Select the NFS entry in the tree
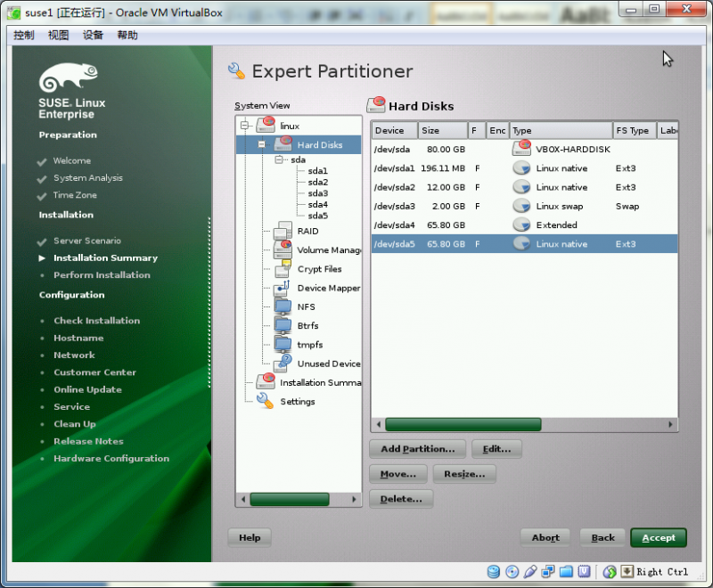Image resolution: width=713 pixels, height=588 pixels. 307,307
